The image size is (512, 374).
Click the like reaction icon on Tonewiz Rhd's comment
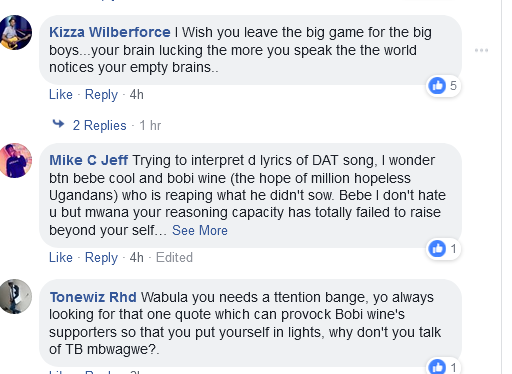(437, 367)
